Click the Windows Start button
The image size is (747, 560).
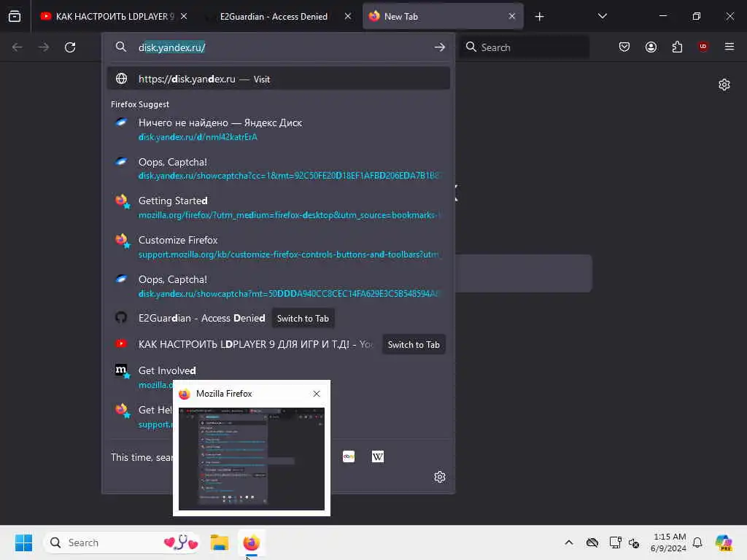tap(23, 542)
